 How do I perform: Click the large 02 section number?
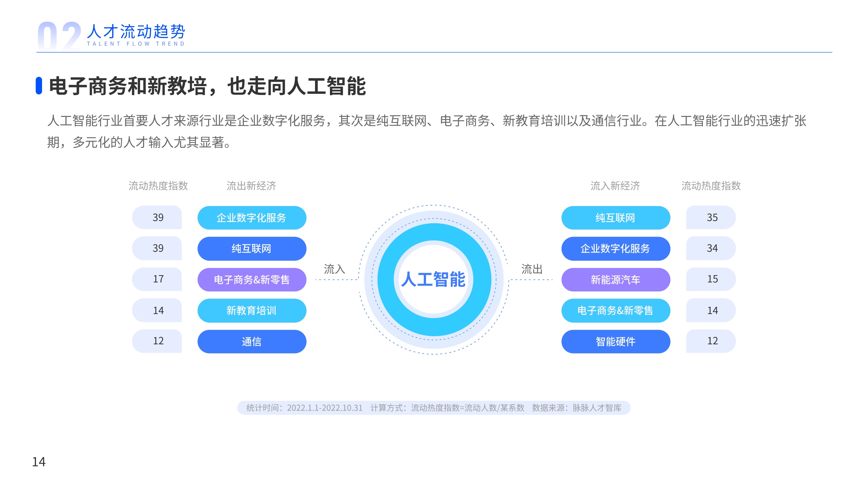coord(60,36)
